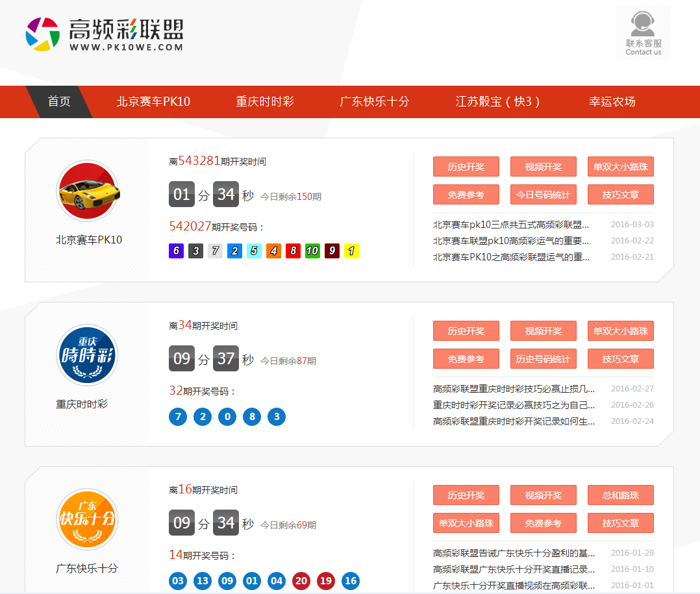Open article 北京赛车PK10之高频彩联盟运气的重...
Viewport: 700px width, 594px height.
510,257
